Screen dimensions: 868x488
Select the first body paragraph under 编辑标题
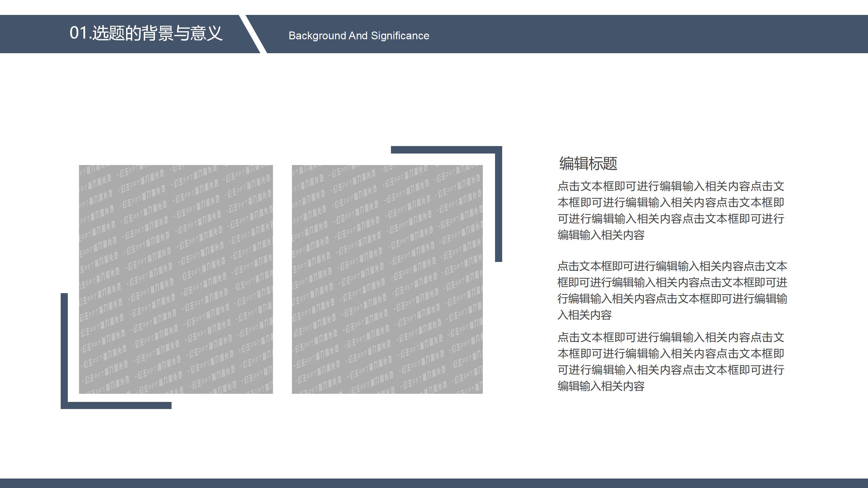click(671, 210)
